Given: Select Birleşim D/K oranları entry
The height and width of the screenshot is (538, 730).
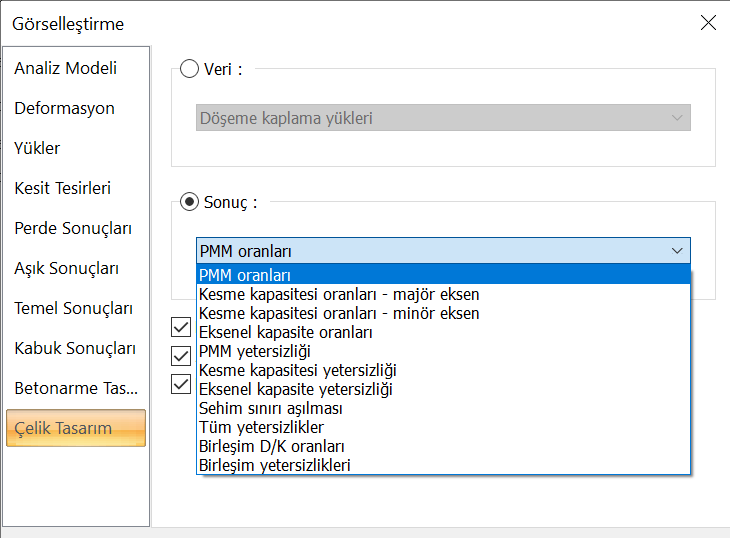Looking at the screenshot, I should pyautogui.click(x=272, y=446).
